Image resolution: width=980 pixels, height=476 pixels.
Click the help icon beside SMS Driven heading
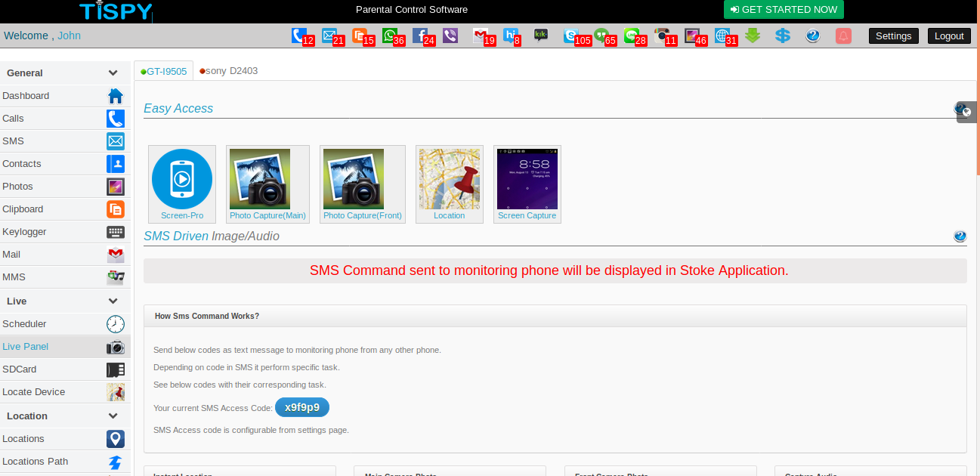click(x=960, y=236)
